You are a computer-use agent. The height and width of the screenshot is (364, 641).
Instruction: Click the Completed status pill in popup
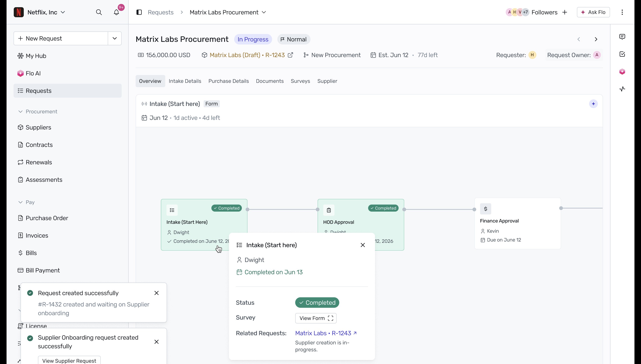(x=317, y=303)
